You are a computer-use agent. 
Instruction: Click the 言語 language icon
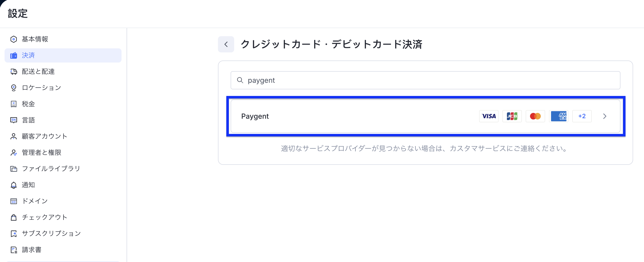14,120
